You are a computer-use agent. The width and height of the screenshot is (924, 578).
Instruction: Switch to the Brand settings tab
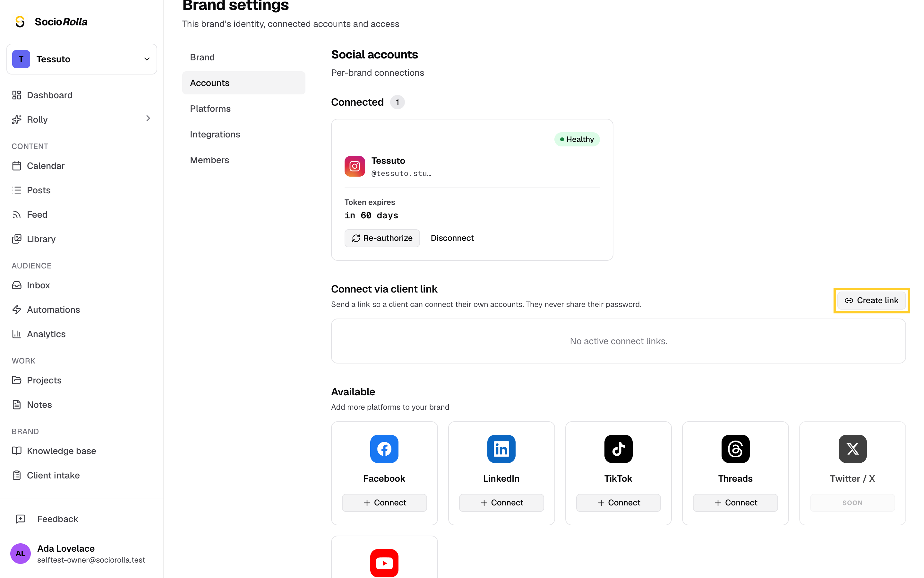244,57
